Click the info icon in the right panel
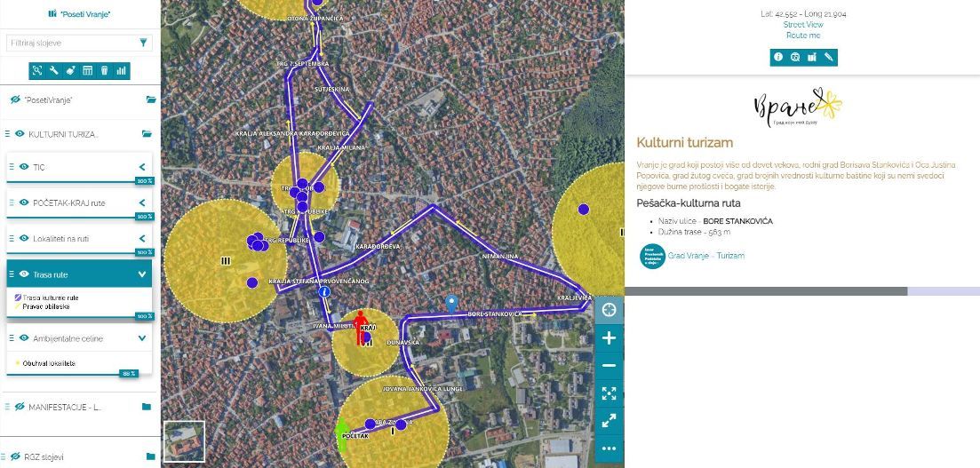The image size is (980, 468). point(778,57)
